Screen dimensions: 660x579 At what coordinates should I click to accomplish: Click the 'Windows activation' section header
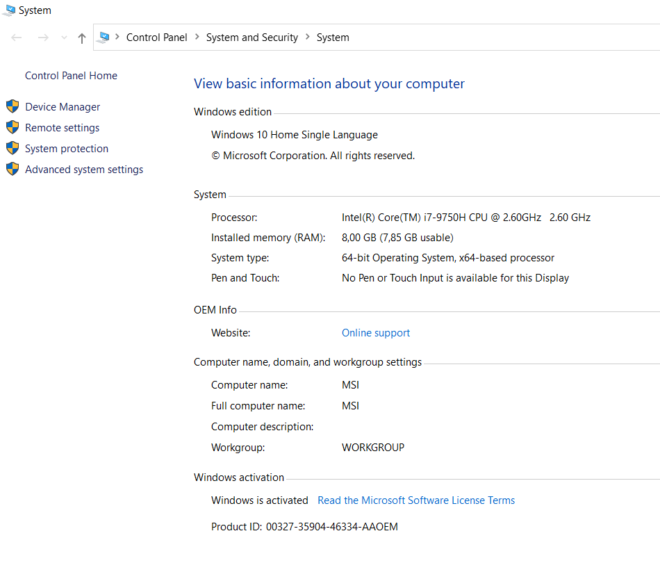[x=239, y=478]
